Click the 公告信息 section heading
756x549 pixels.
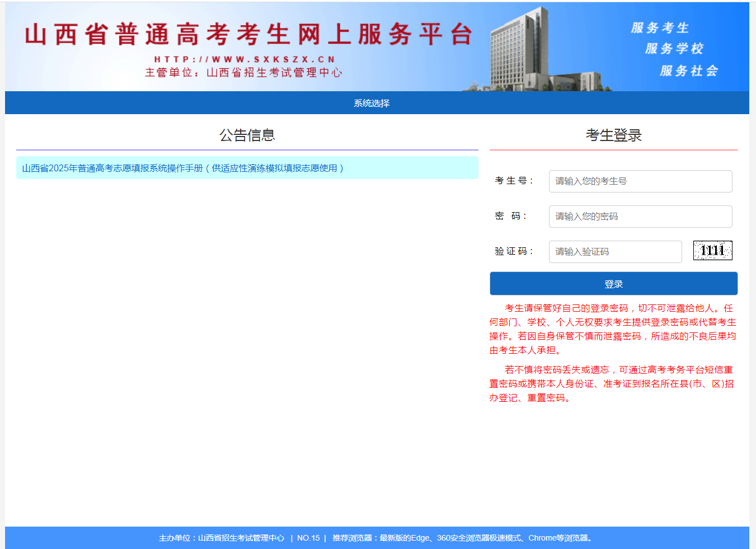(247, 135)
